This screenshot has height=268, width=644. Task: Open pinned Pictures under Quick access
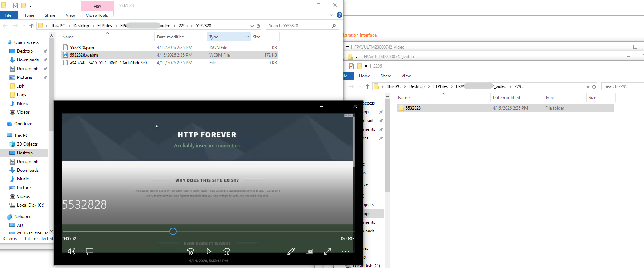click(25, 77)
